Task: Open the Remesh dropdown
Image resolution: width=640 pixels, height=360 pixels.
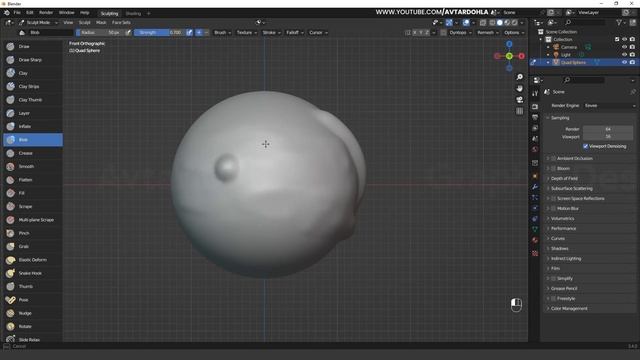Action: click(x=488, y=33)
